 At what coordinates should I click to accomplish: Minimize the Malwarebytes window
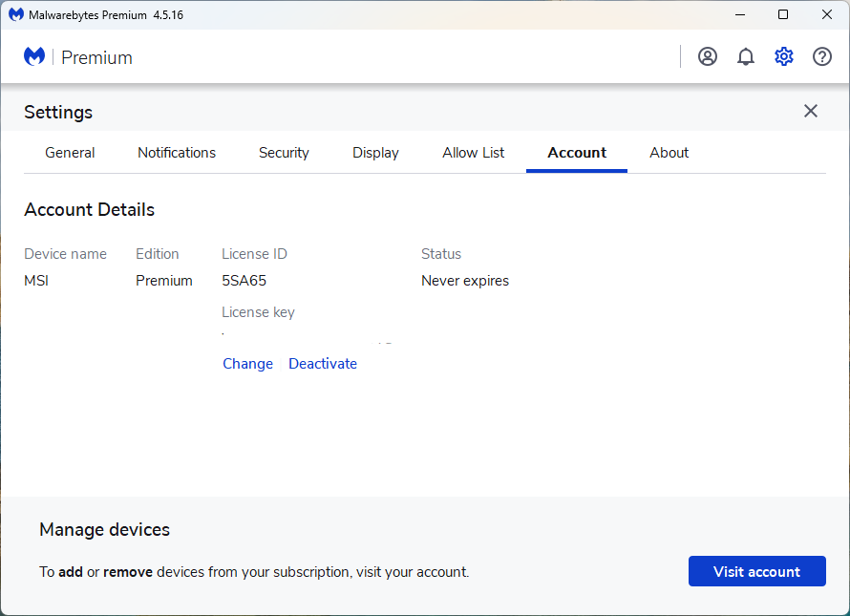pyautogui.click(x=740, y=14)
